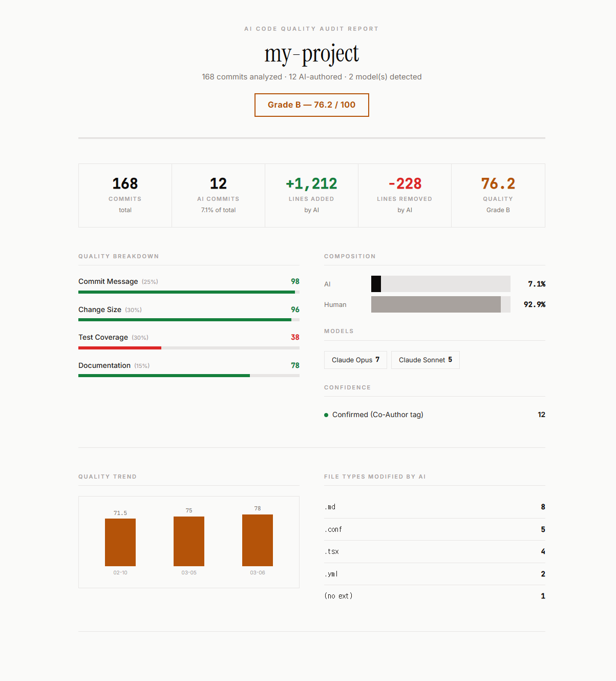Click the +1,212 Lines Added card
The width and height of the screenshot is (616, 681).
click(311, 195)
